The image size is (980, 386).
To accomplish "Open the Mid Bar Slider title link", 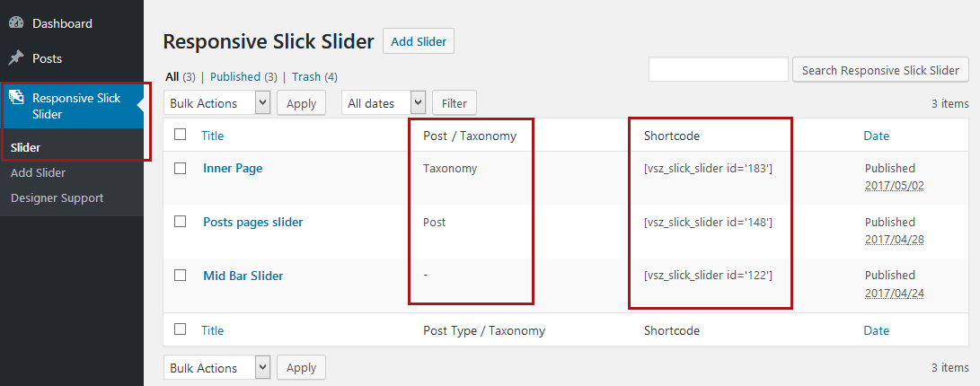I will (x=243, y=276).
